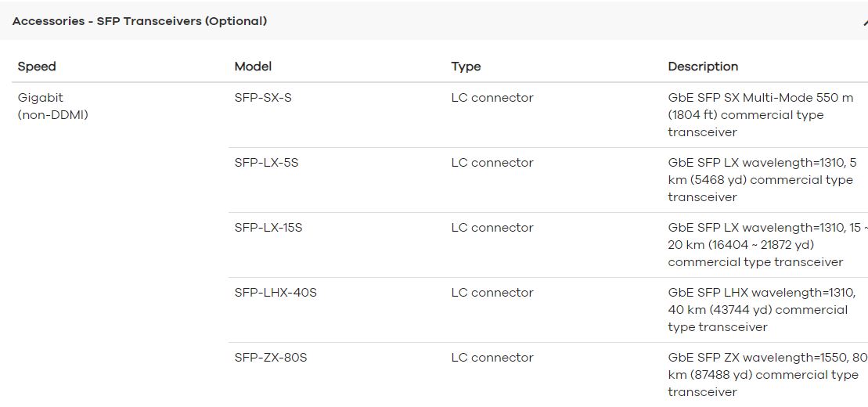This screenshot has height=407, width=868.
Task: Click LC connector in SFP-LX-15S row
Action: pos(492,228)
